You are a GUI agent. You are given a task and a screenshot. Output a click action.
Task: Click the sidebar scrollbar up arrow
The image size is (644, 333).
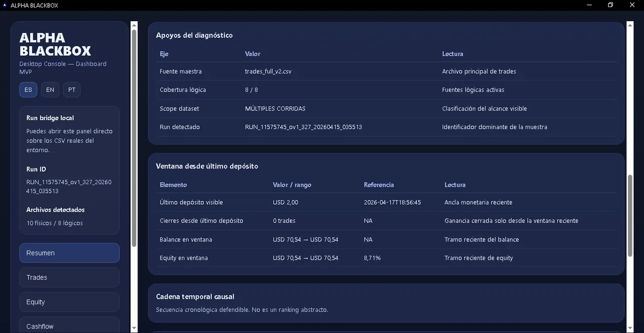click(134, 25)
